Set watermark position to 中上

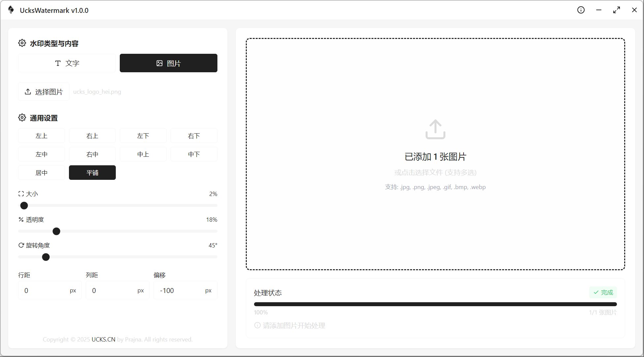pyautogui.click(x=143, y=154)
